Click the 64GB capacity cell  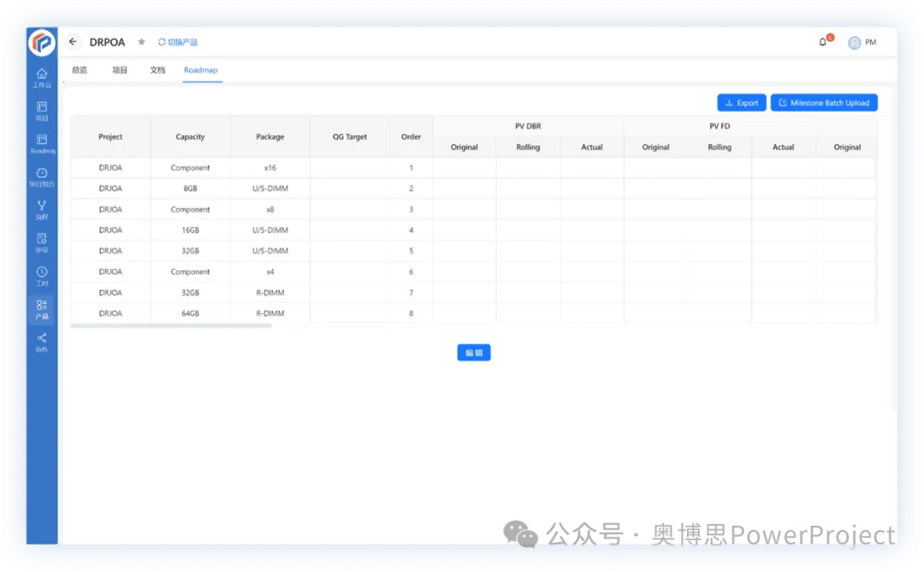[x=190, y=313]
